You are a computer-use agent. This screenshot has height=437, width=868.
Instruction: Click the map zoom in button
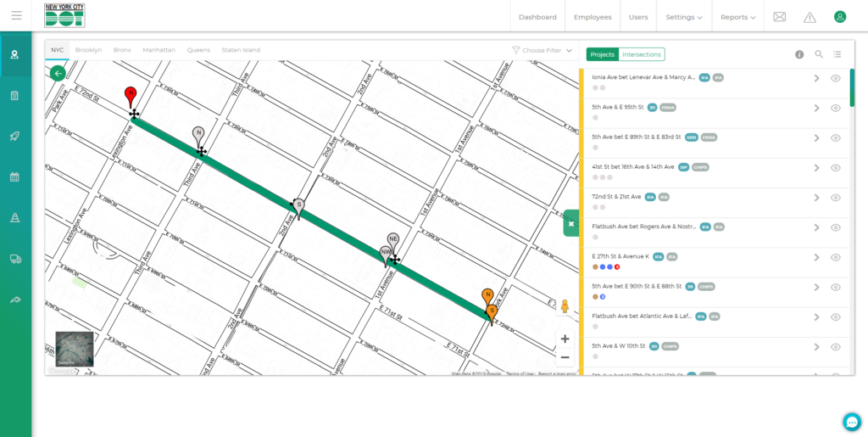point(565,339)
